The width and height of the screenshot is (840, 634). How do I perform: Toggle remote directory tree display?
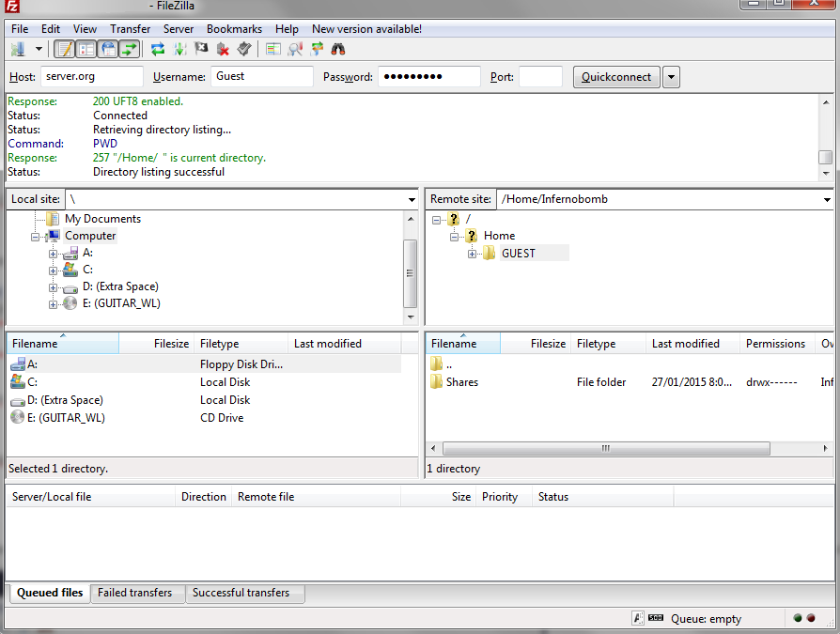click(108, 49)
